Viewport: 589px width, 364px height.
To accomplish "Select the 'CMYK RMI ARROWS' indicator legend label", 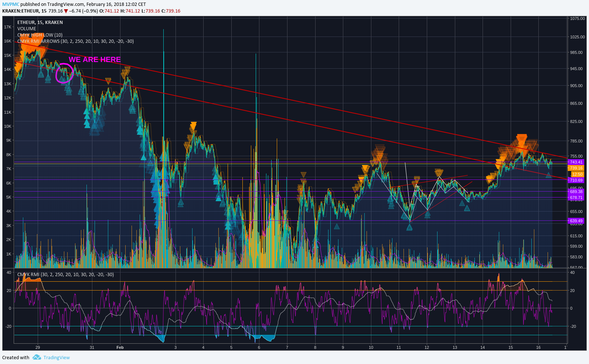I will click(75, 41).
